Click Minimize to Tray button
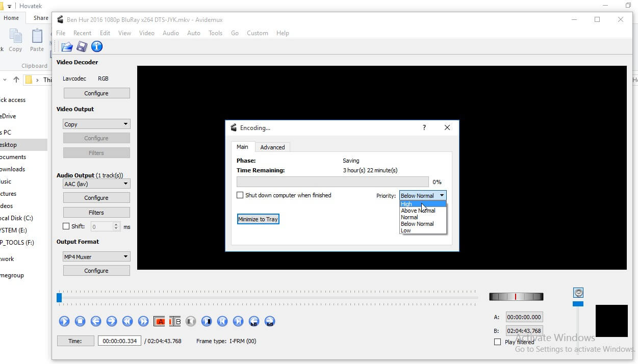The image size is (638, 364). pos(258,219)
